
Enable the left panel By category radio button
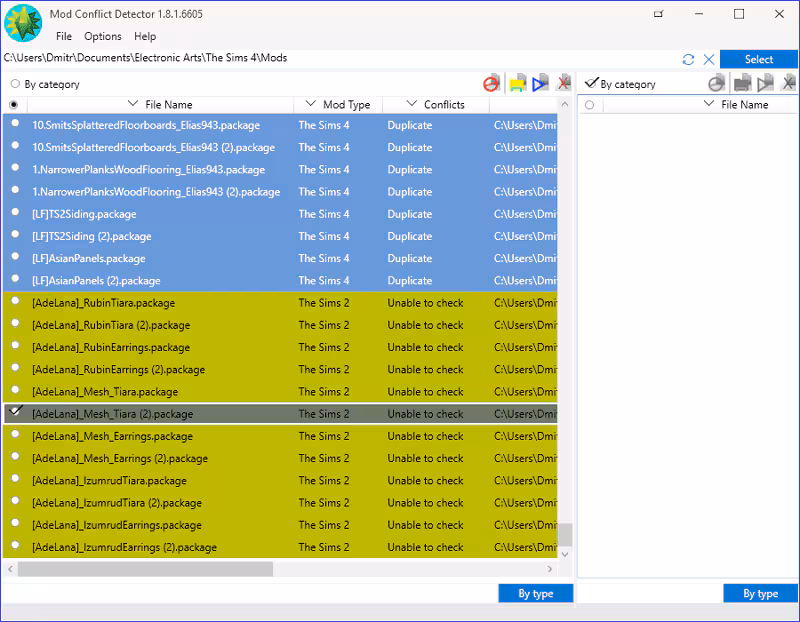tap(15, 84)
